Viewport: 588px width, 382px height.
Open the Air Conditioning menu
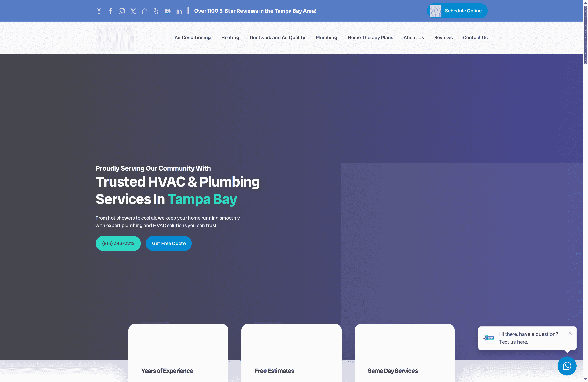point(192,38)
